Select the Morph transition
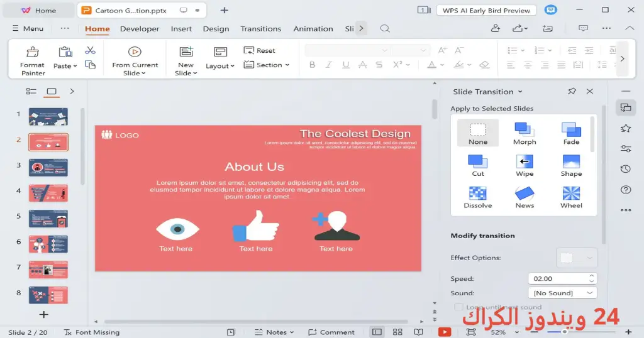 point(525,133)
